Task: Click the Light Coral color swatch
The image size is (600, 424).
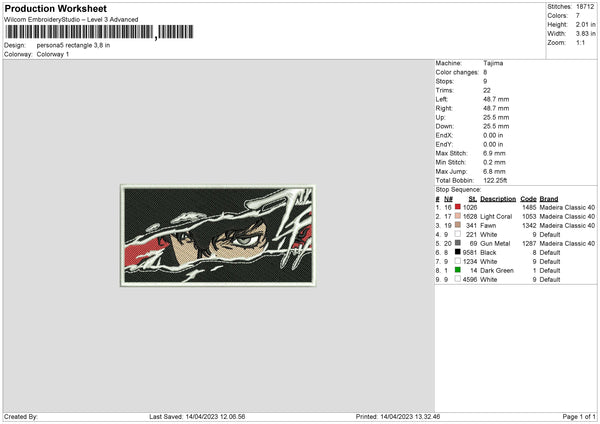Action: pyautogui.click(x=458, y=216)
